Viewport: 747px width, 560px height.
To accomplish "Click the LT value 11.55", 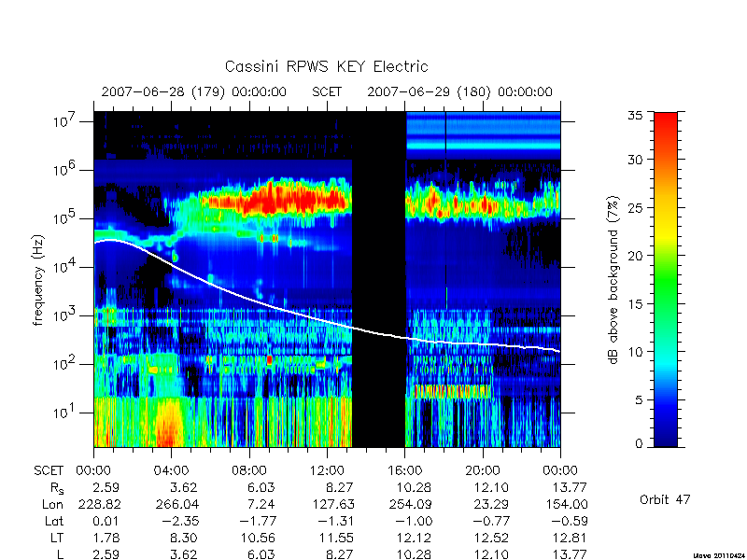I will [x=336, y=539].
